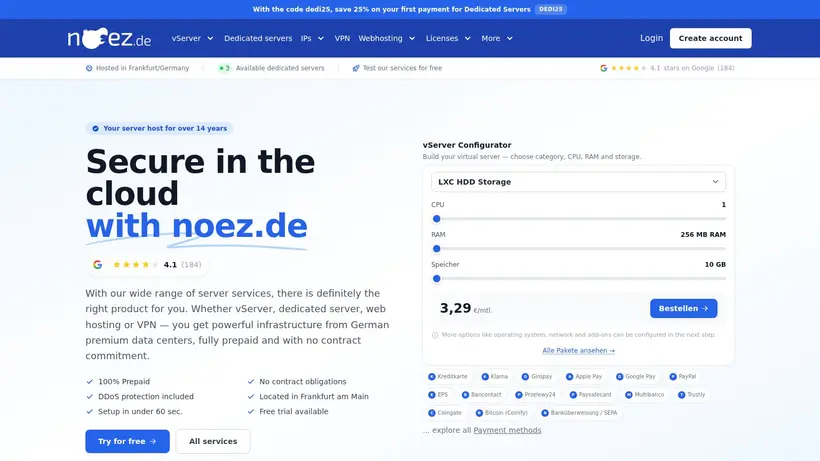Viewport: 820px width, 461px height.
Task: Open the Licenses dropdown menu
Action: (448, 38)
